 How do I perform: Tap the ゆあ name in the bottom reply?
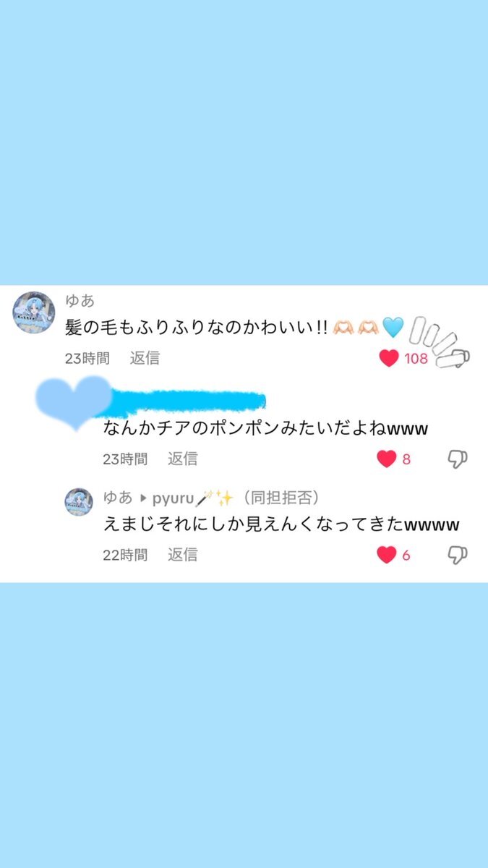pos(118,498)
